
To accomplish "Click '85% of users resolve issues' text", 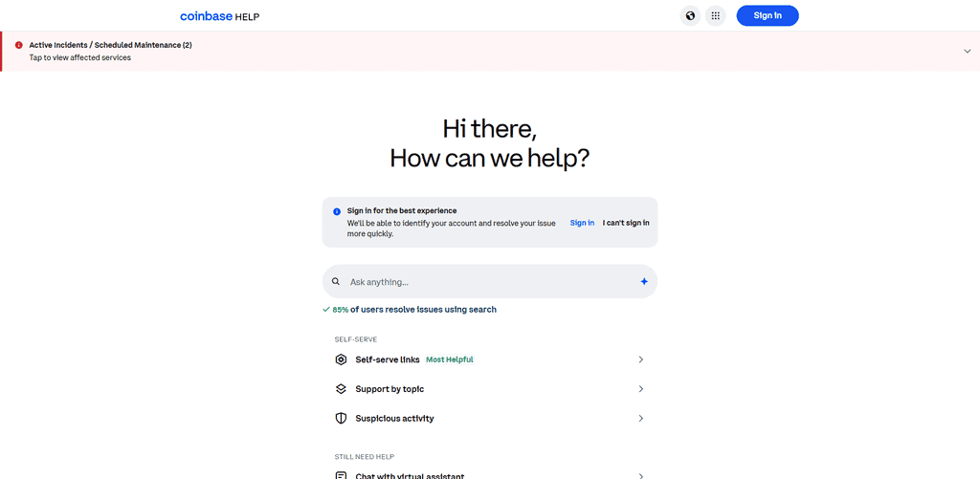I will (x=414, y=309).
